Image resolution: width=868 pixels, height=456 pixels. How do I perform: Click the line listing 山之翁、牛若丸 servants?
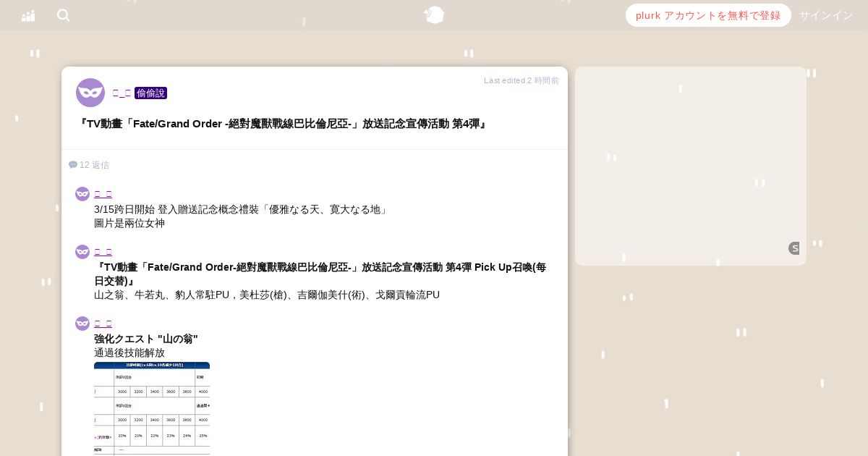point(267,295)
